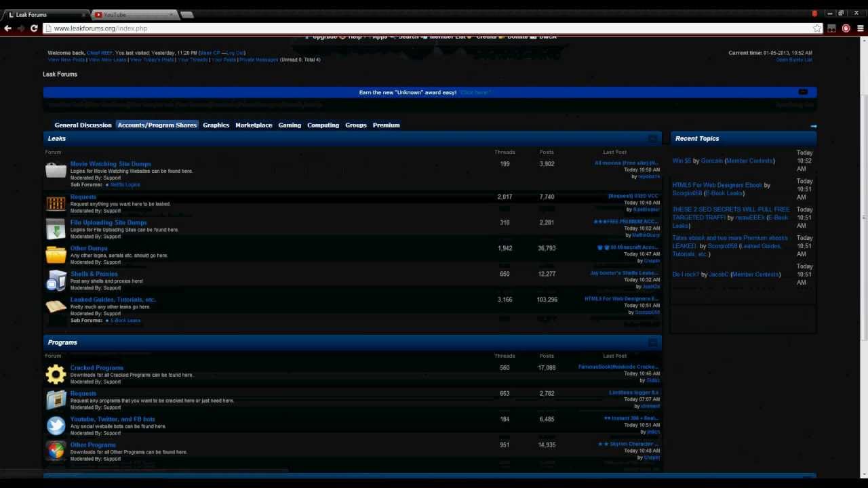Click the Leaks section Requests forum icon
Screen dimensions: 868x488
pos(56,203)
